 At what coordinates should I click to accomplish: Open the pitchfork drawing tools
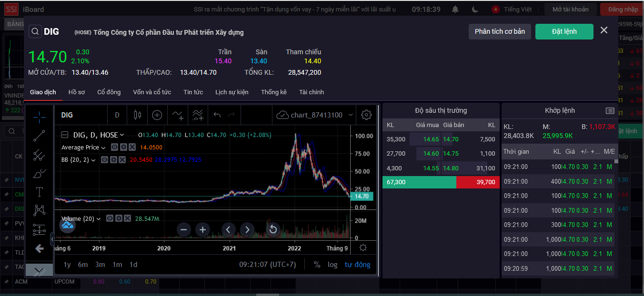40,155
